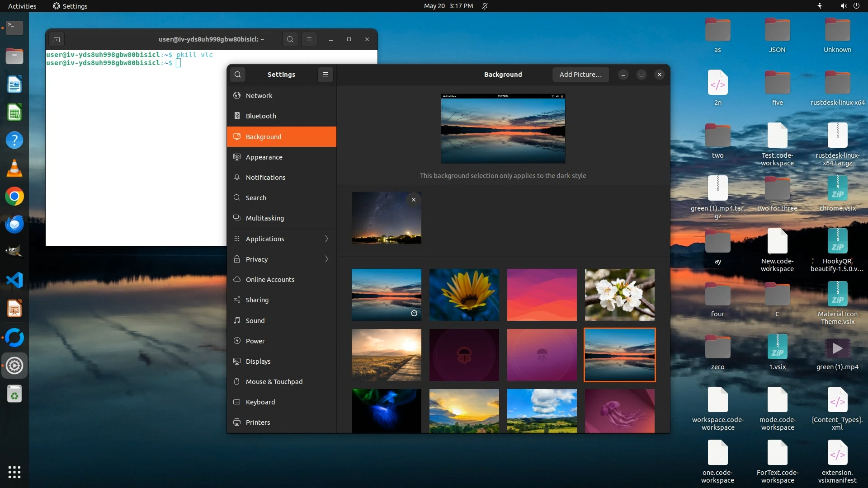The height and width of the screenshot is (488, 868).
Task: Open Thunderbird mail from dock
Action: [x=14, y=225]
